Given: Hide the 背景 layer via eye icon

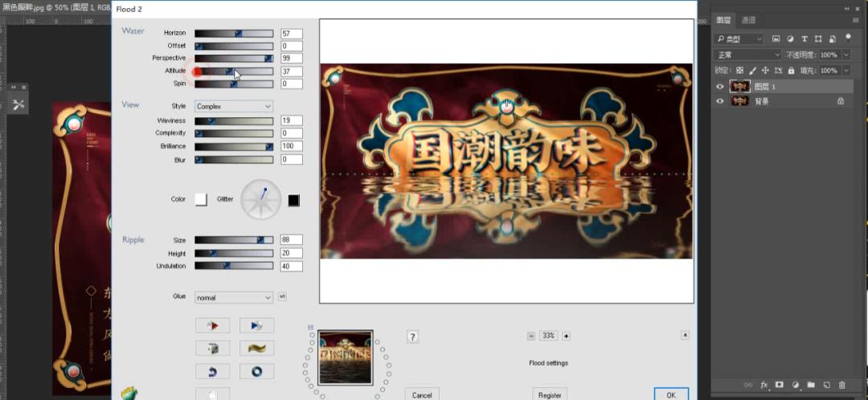Looking at the screenshot, I should [x=719, y=101].
